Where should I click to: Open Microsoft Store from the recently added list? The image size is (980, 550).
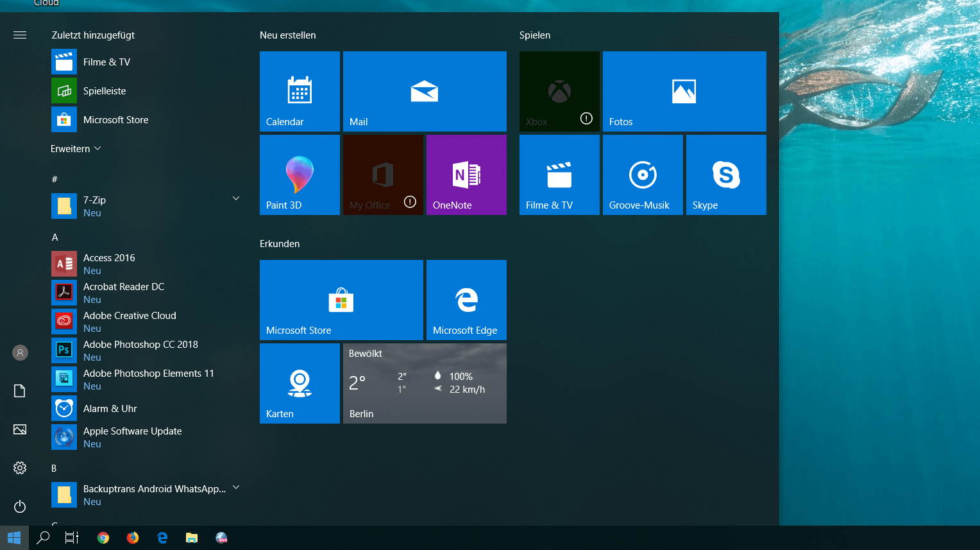click(x=148, y=120)
